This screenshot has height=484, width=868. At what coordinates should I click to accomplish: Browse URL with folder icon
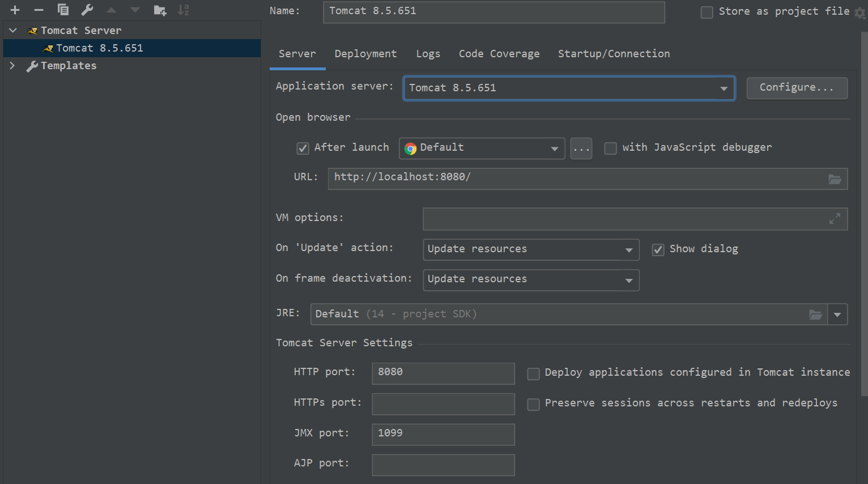835,179
